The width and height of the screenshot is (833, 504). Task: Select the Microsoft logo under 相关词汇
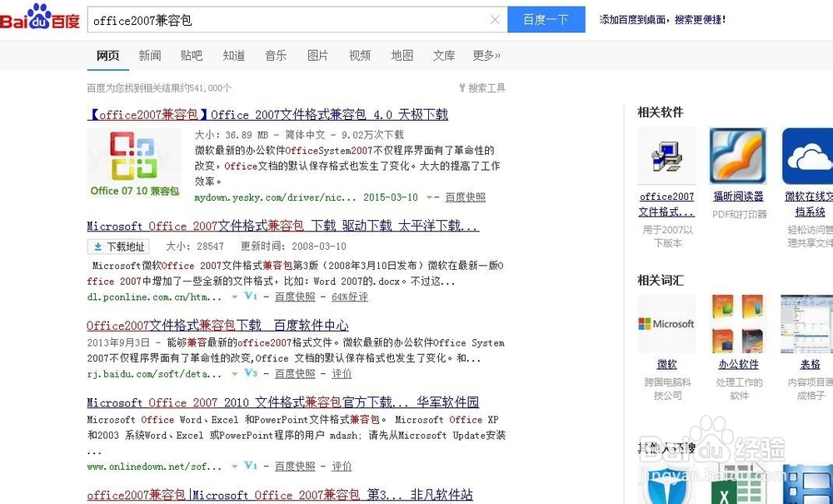pyautogui.click(x=666, y=323)
